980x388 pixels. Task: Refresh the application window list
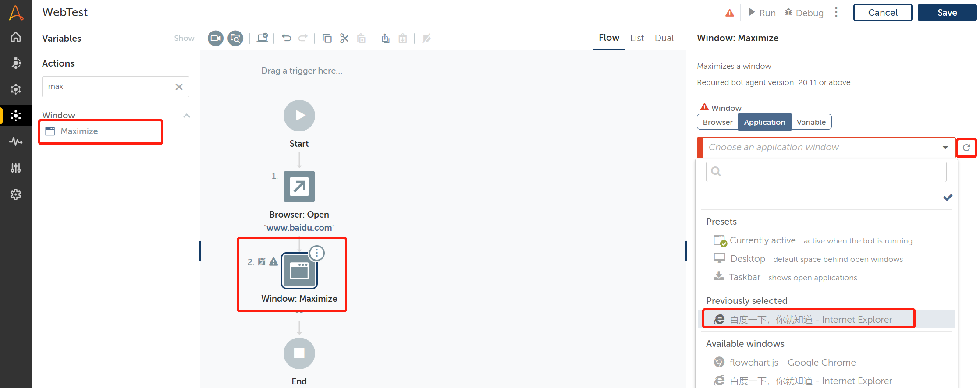click(966, 148)
